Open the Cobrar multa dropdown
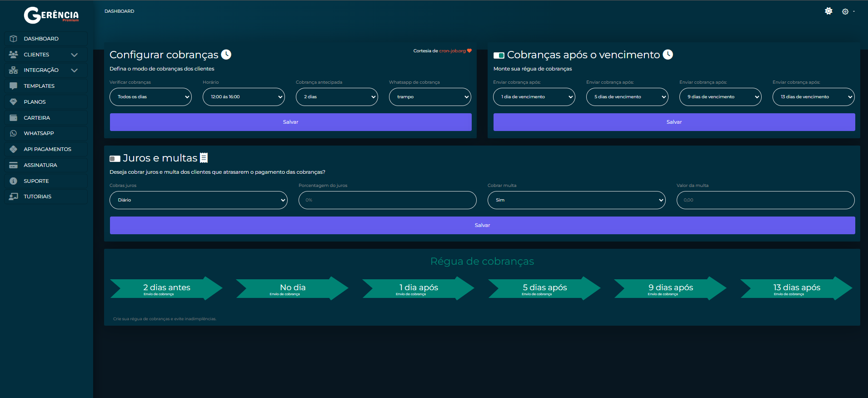 click(576, 200)
